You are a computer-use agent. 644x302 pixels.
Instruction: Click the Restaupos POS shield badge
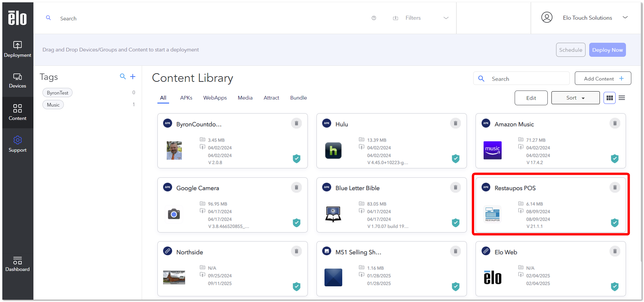615,222
